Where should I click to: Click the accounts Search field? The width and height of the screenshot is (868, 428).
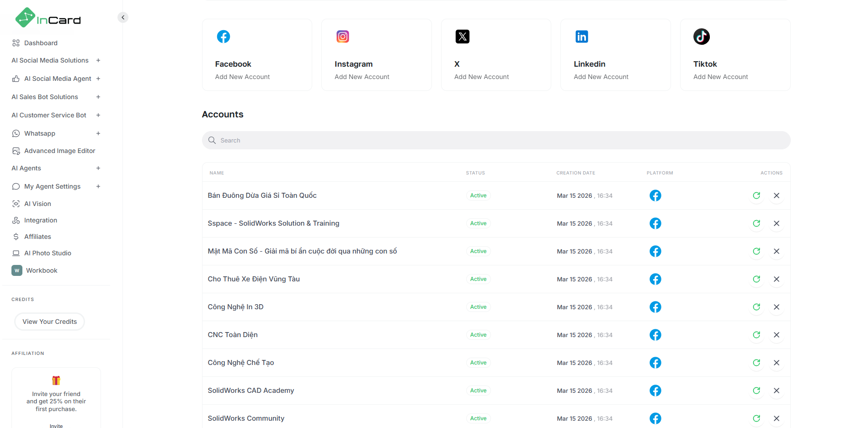496,140
